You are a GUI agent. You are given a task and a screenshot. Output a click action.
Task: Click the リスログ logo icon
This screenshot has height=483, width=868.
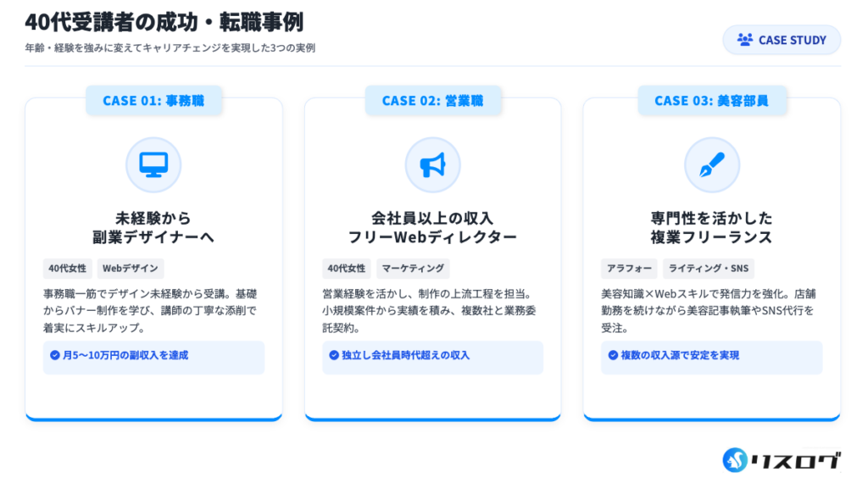coord(735,460)
